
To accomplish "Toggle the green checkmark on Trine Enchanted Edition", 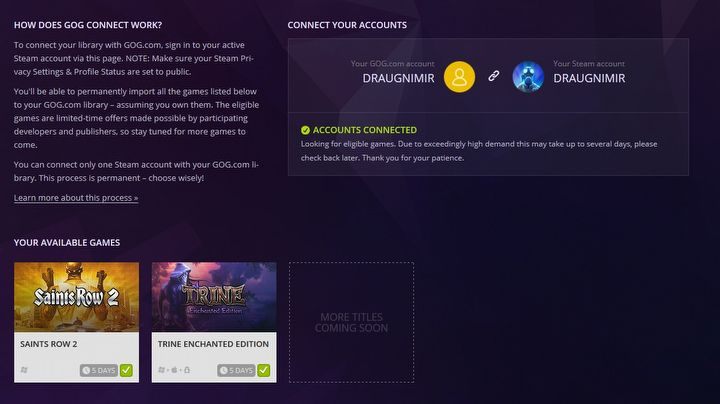I will [264, 370].
